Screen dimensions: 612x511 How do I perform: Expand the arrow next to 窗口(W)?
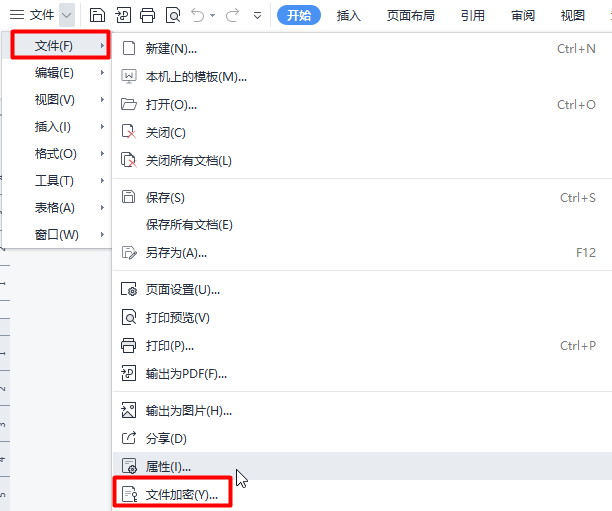click(x=102, y=234)
